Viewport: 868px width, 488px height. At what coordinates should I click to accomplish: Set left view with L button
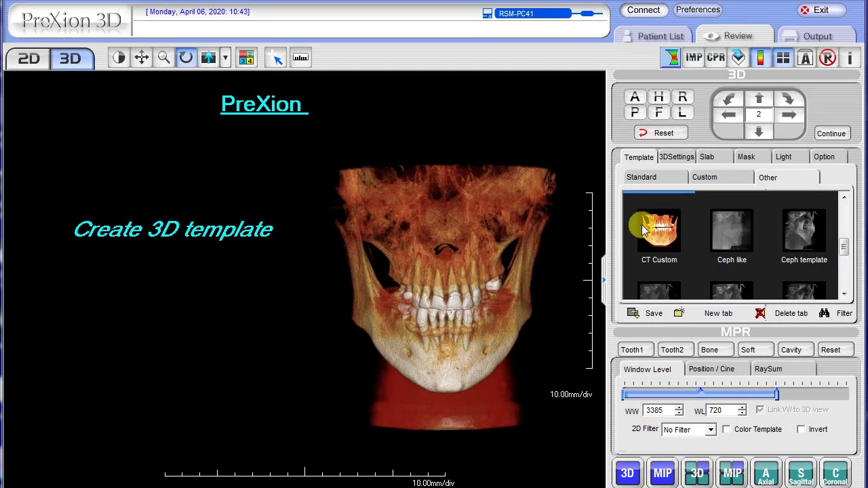click(682, 113)
